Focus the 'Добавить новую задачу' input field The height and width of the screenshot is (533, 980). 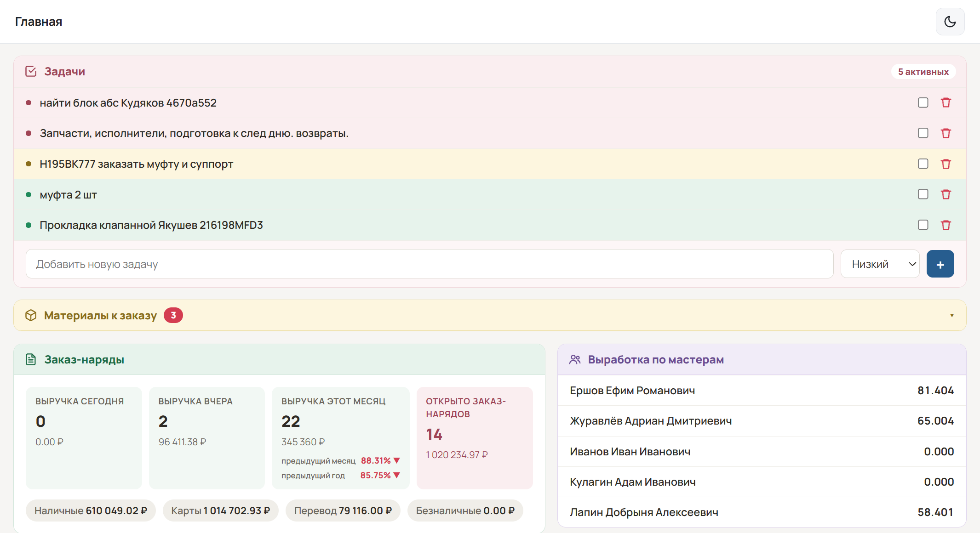pyautogui.click(x=430, y=264)
